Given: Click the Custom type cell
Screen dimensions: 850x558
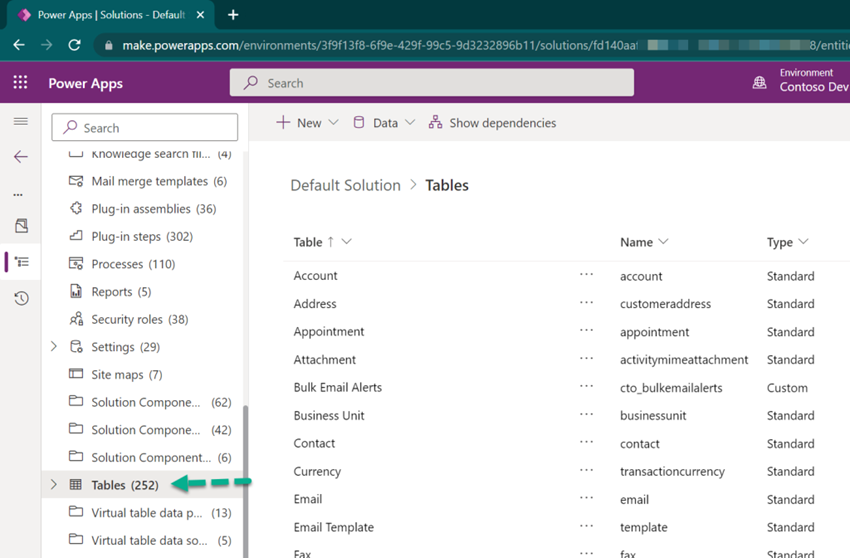Looking at the screenshot, I should (x=787, y=388).
